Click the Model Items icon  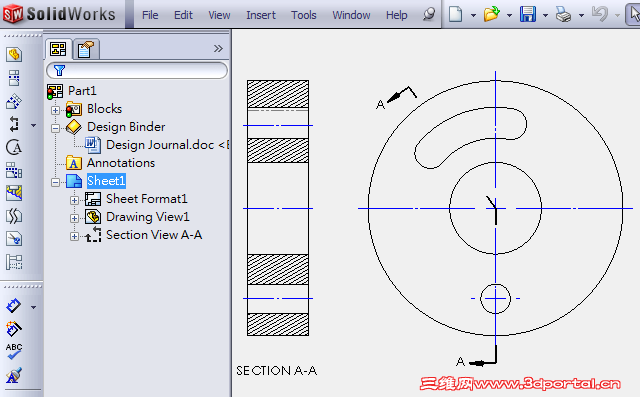14,328
